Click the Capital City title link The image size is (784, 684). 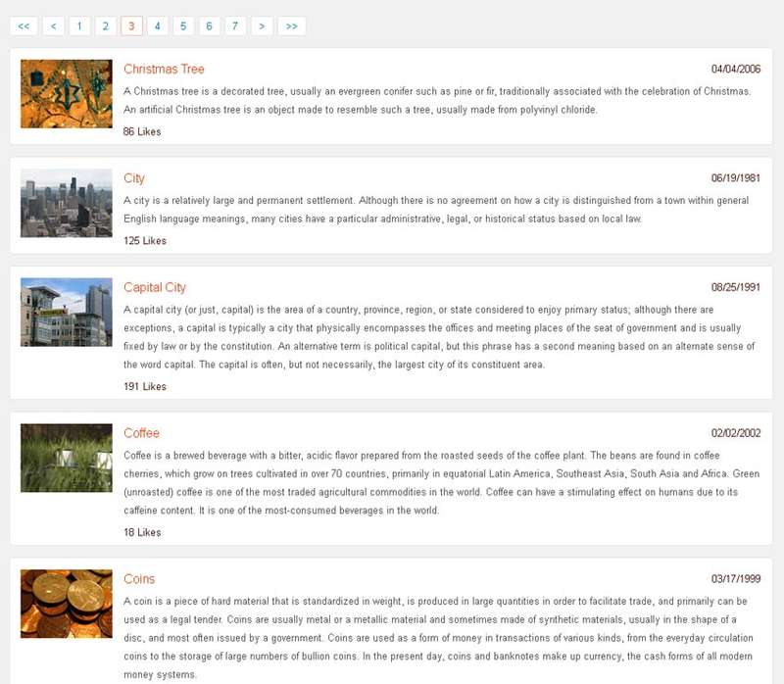coord(155,288)
